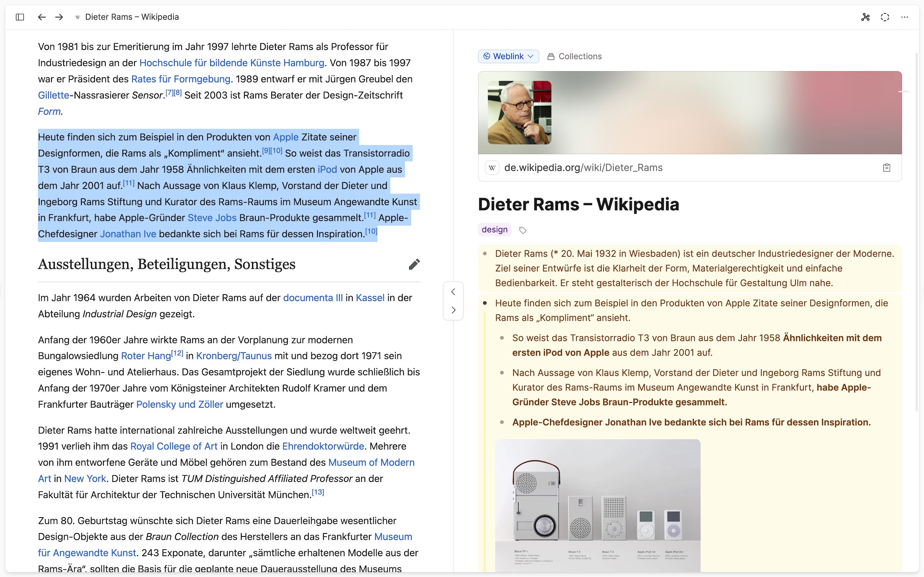Click the Braun radios and iPods image
The width and height of the screenshot is (924, 577).
click(597, 505)
